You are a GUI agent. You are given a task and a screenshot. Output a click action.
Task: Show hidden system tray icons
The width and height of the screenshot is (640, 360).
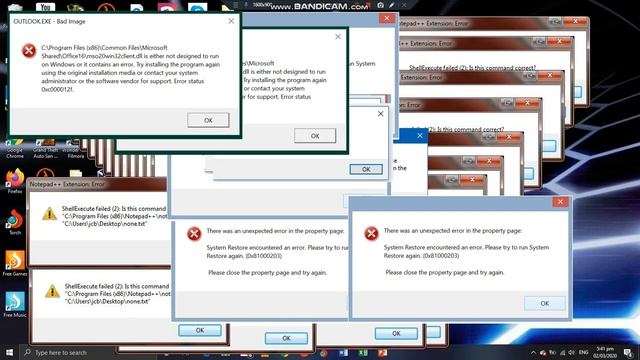coord(533,353)
